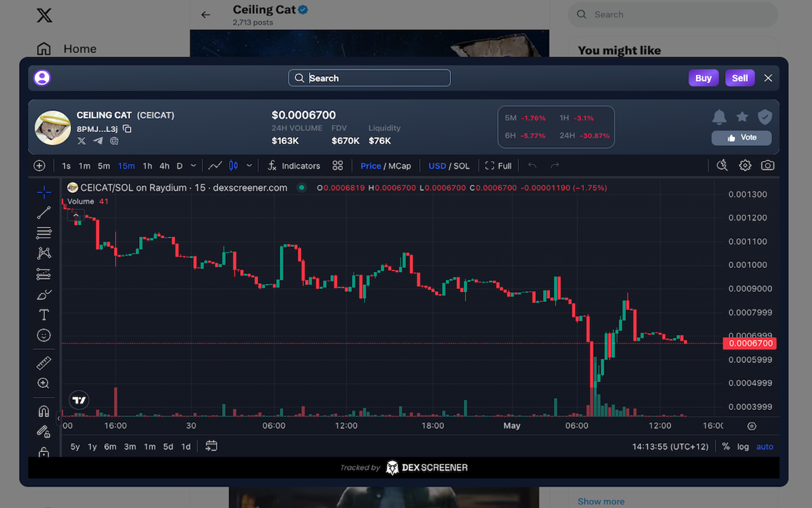Screen dimensions: 812x508
Task: Select the Brush drawing tool
Action: click(43, 294)
